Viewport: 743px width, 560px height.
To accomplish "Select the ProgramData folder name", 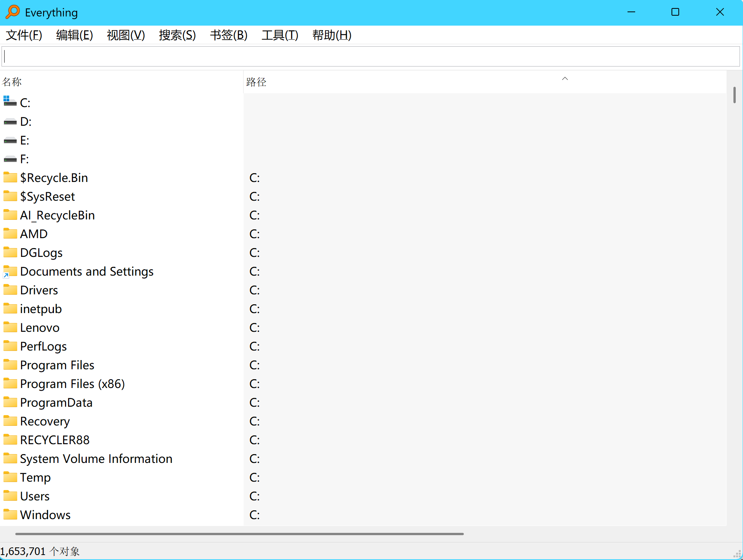I will click(x=56, y=403).
